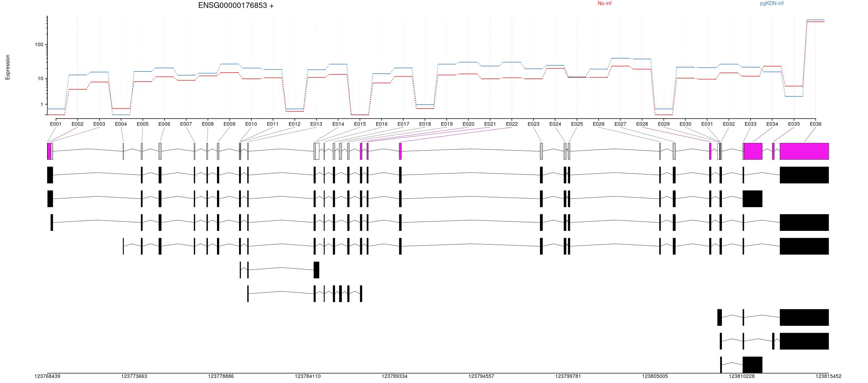The width and height of the screenshot is (868, 383).
Task: Click the largest magenta exon box at gene end
Action: pyautogui.click(x=804, y=151)
